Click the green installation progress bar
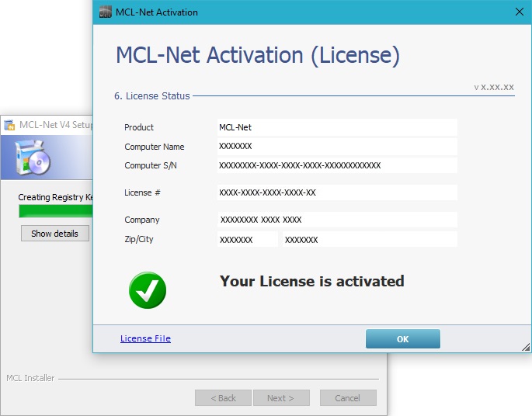 pos(54,211)
